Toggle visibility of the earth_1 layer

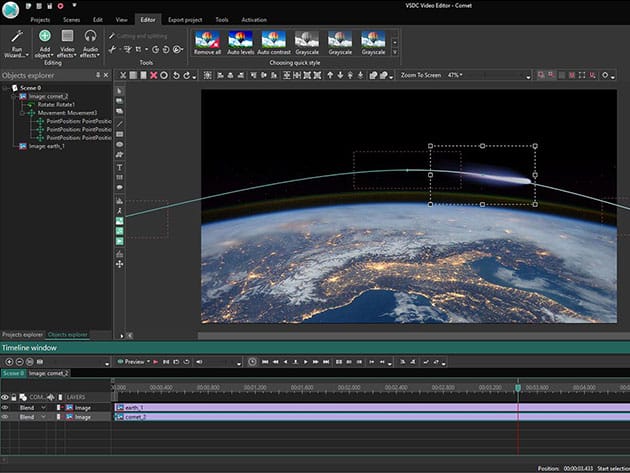click(x=5, y=407)
